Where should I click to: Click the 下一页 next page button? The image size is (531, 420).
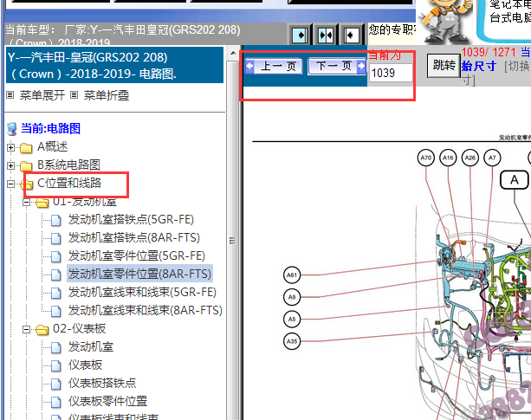[337, 66]
